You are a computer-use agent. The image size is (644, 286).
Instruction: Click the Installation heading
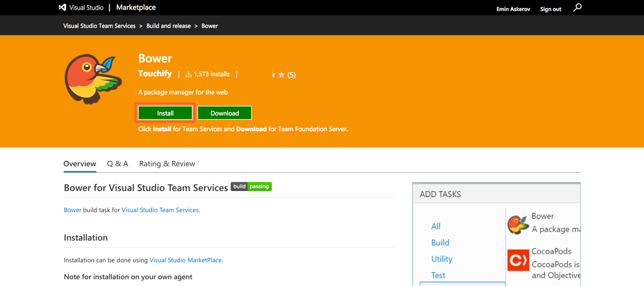[86, 238]
